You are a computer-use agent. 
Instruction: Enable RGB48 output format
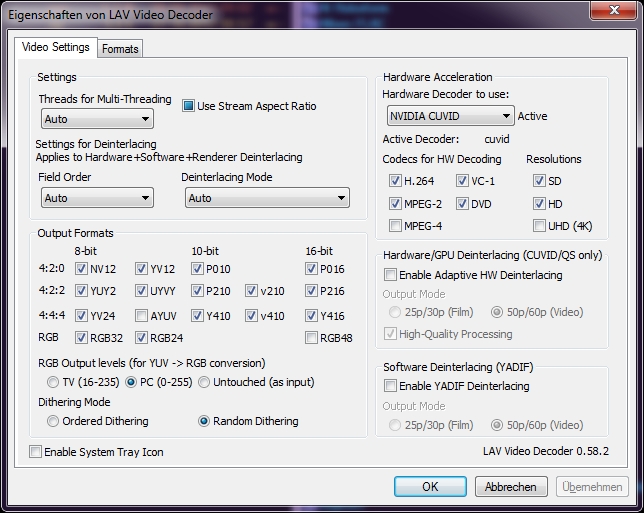tap(311, 338)
